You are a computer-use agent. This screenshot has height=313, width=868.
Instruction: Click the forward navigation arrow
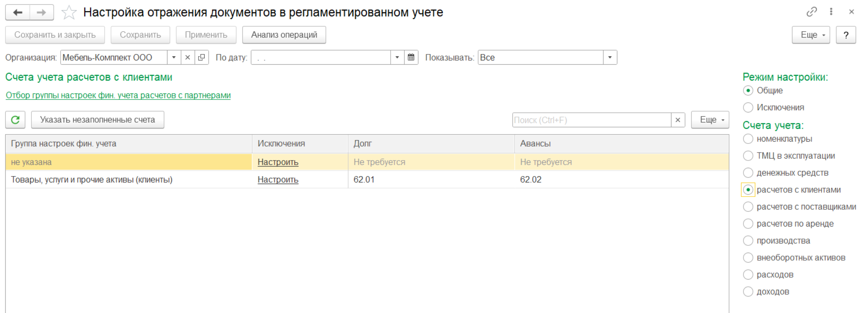[x=41, y=13]
